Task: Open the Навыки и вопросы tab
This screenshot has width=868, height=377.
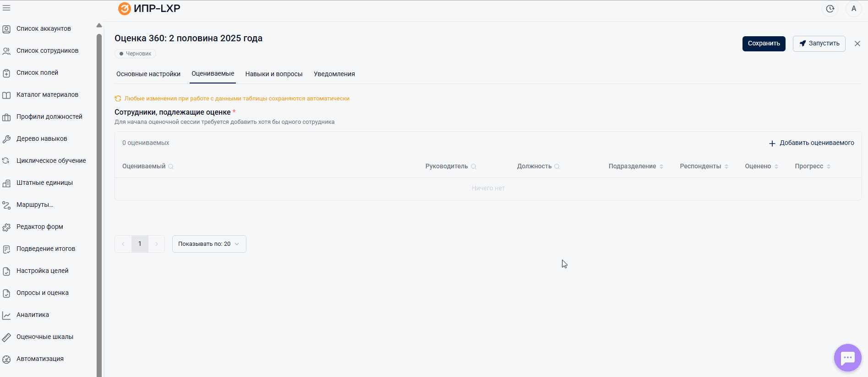Action: [x=274, y=74]
